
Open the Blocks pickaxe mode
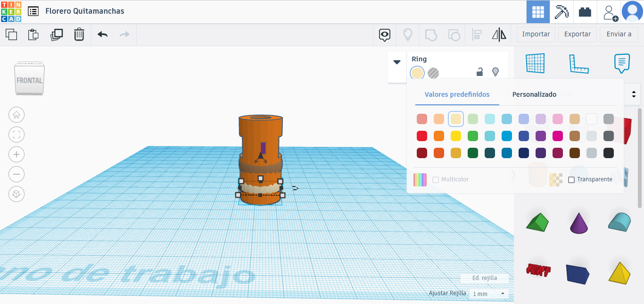[561, 12]
